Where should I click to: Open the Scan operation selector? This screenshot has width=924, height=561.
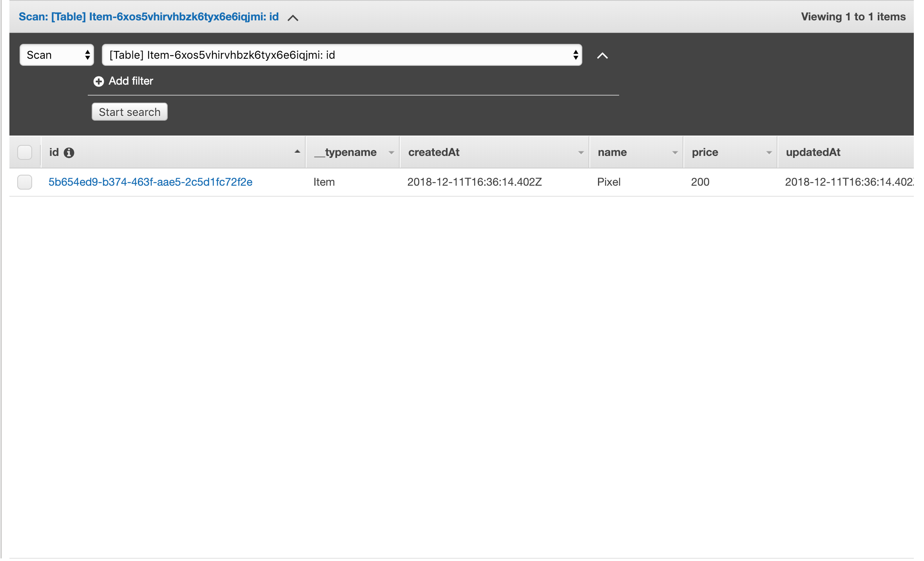56,55
